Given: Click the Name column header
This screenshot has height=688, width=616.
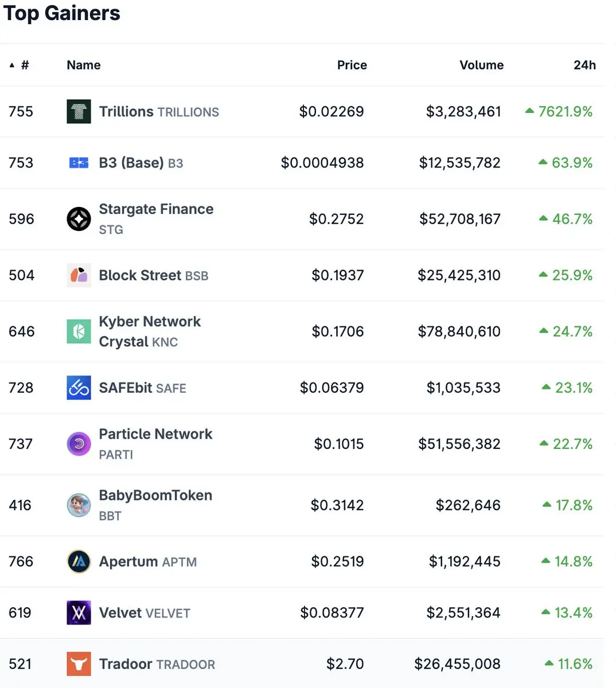Looking at the screenshot, I should pos(84,65).
